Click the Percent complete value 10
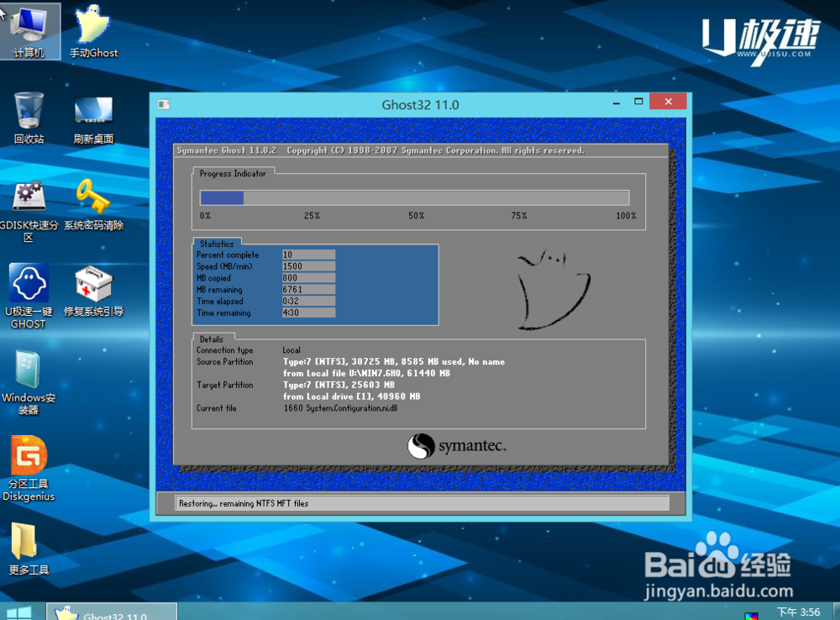The height and width of the screenshot is (620, 840). (308, 255)
